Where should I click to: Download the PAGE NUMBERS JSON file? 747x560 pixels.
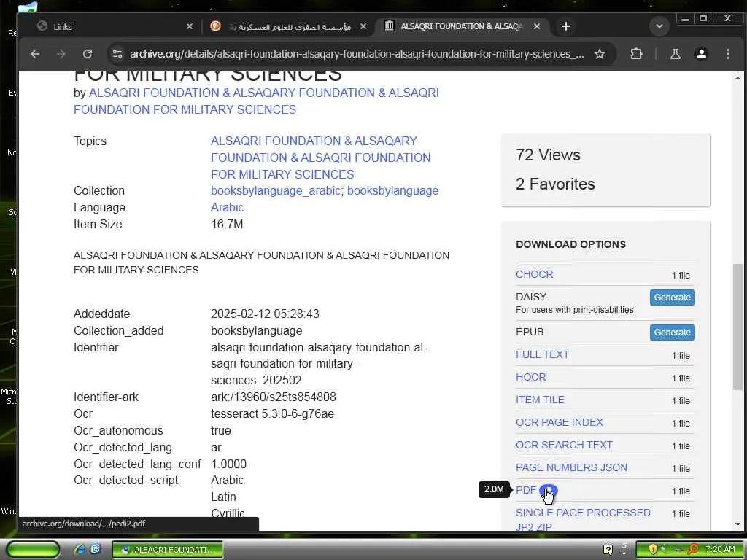[571, 467]
